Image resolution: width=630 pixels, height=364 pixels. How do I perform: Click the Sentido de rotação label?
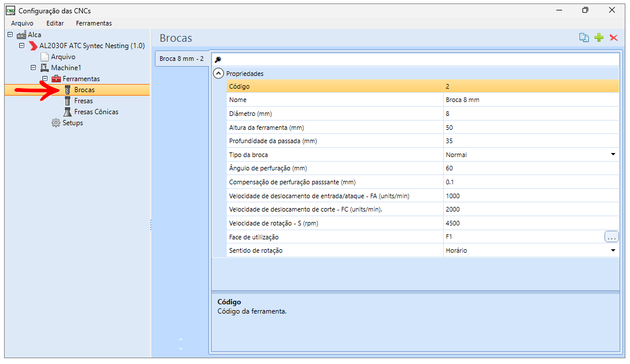coord(255,250)
